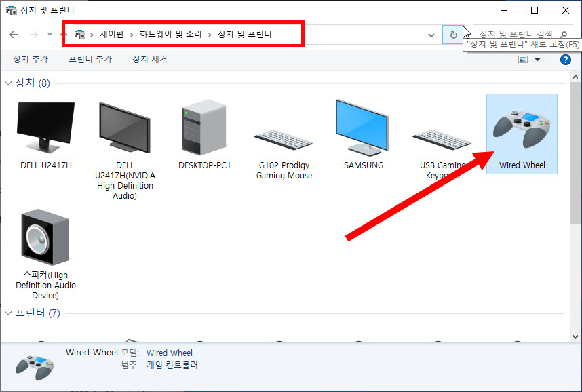The height and width of the screenshot is (392, 582).
Task: Go back with the back arrow
Action: [x=14, y=35]
